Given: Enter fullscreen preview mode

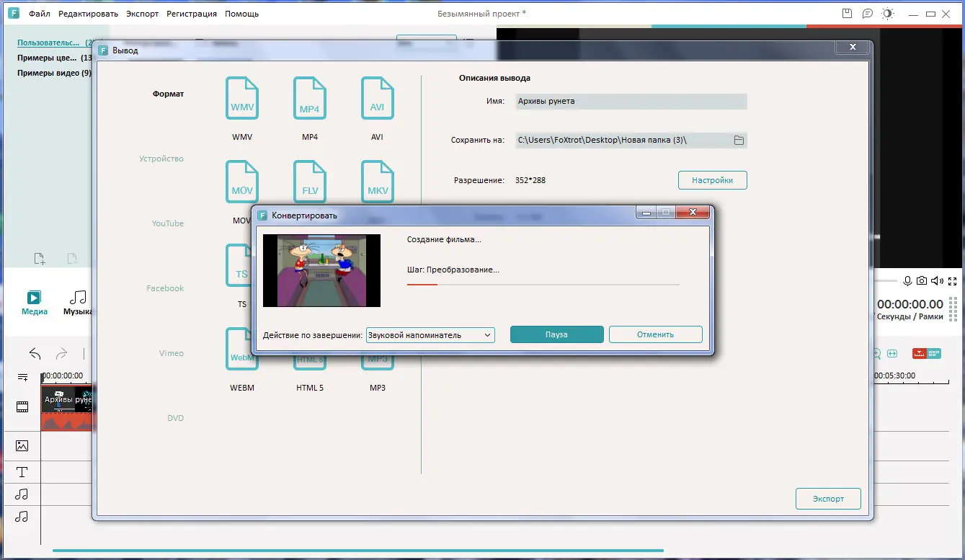Looking at the screenshot, I should [953, 281].
